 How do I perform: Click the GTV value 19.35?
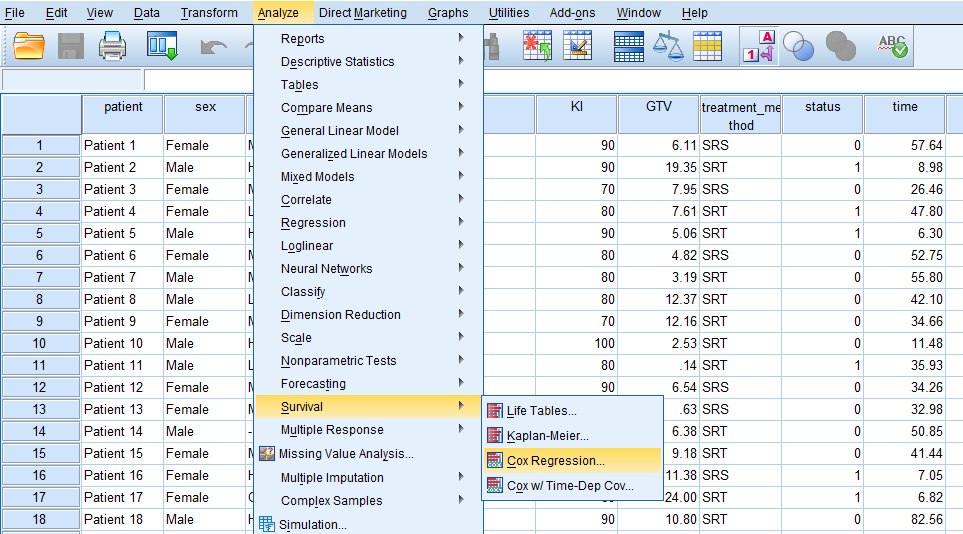(x=658, y=167)
